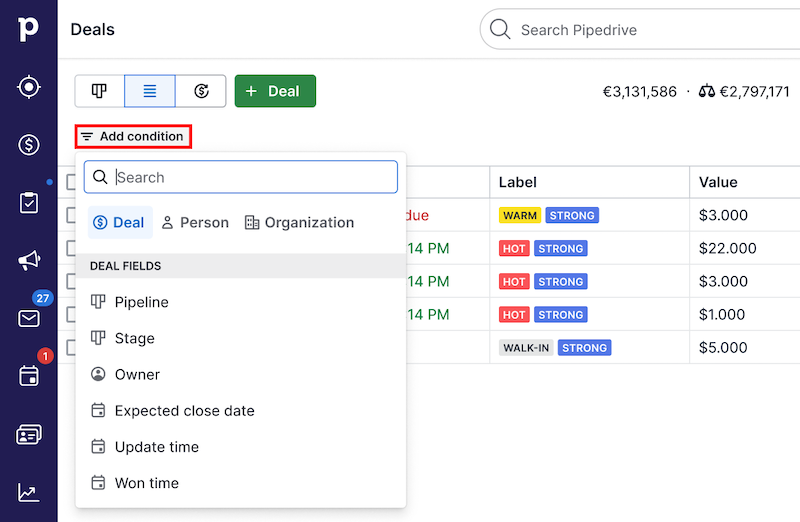Select the first deal row checkbox

tap(71, 215)
